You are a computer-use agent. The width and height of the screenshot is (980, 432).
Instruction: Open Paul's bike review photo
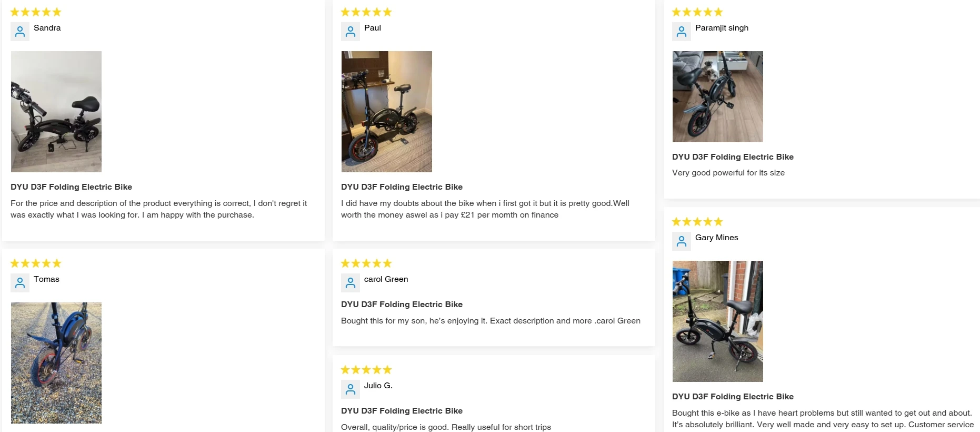387,112
